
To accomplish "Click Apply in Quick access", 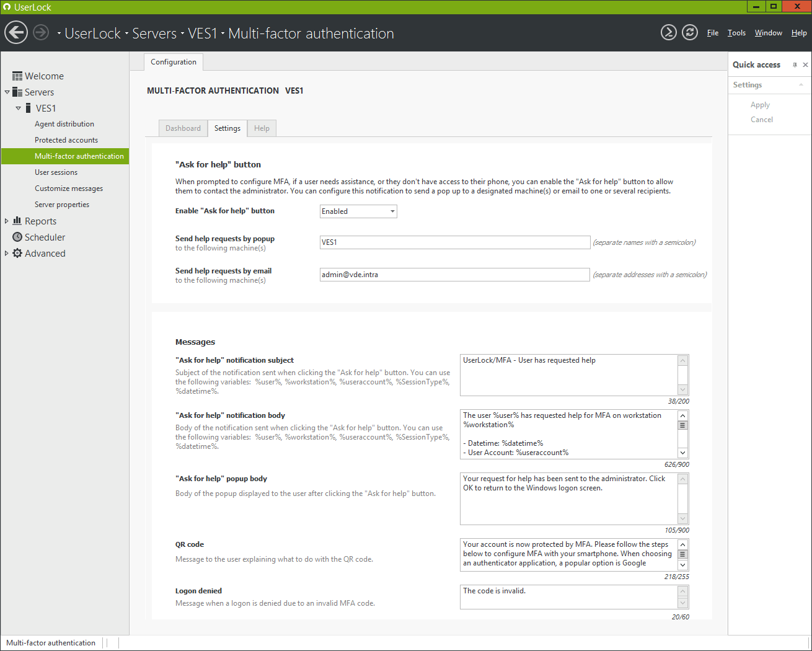I will coord(760,105).
